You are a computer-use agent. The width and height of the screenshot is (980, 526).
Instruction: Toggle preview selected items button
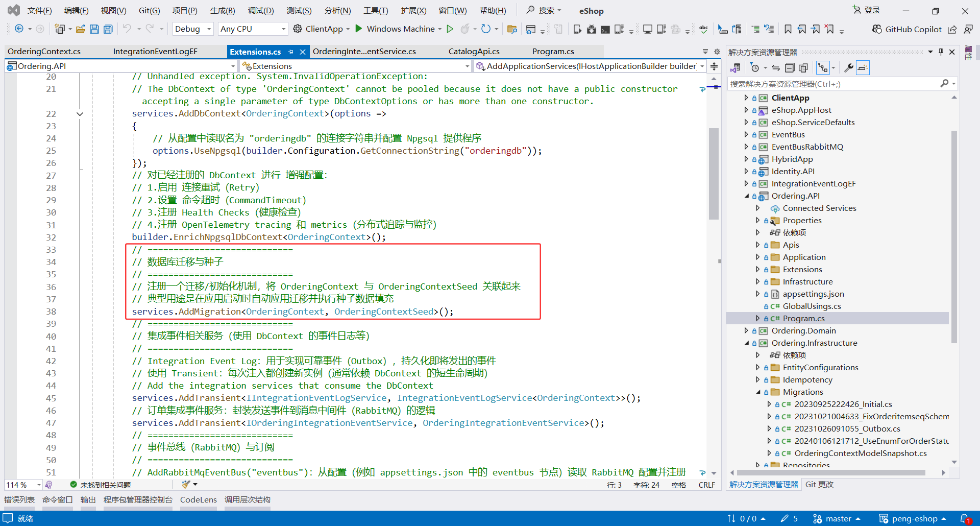863,68
